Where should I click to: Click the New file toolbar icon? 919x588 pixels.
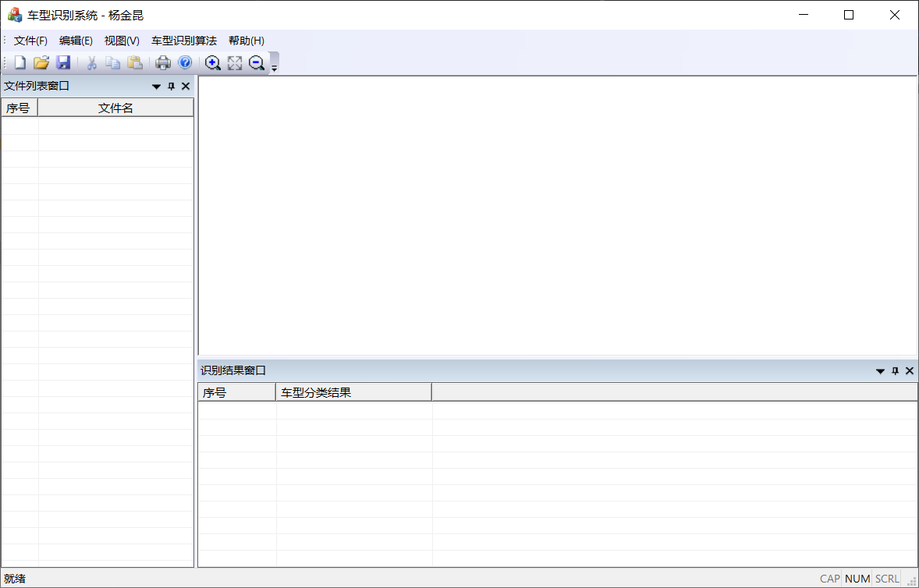coord(20,62)
